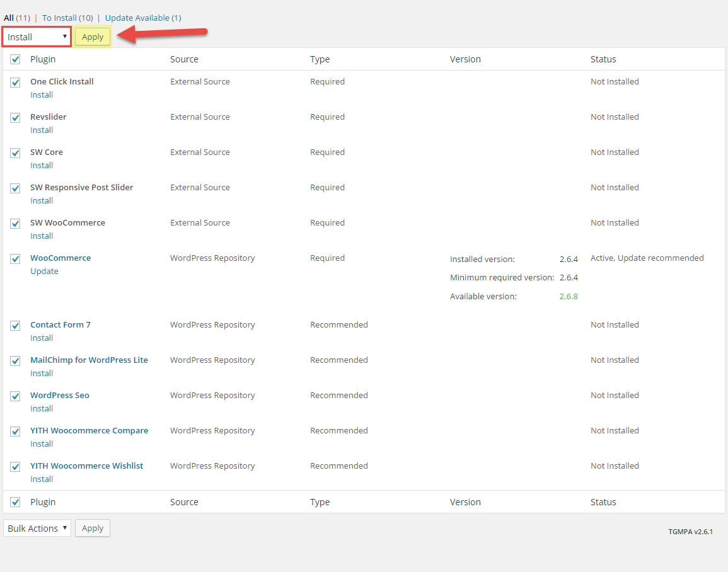
Task: Open the WooCommerce plugin name link
Action: 61,258
